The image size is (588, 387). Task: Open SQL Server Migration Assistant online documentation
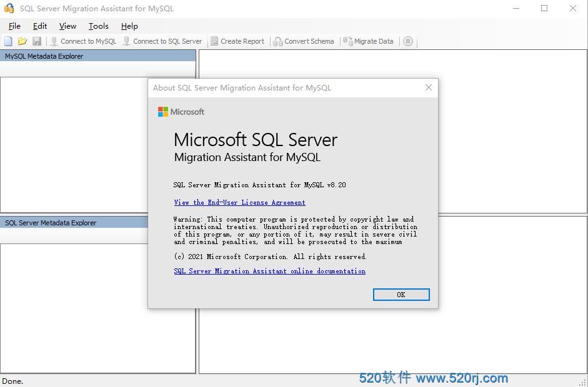pyautogui.click(x=269, y=271)
